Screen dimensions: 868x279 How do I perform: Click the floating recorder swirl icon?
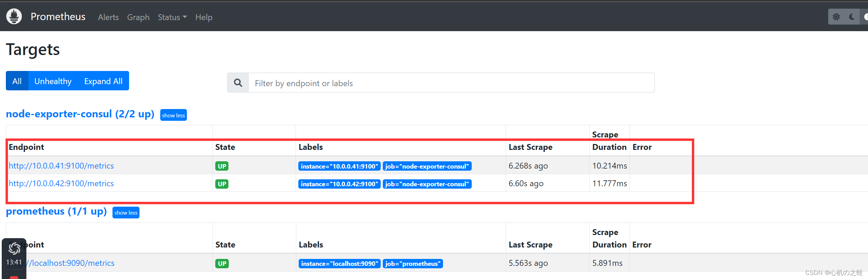(14, 249)
